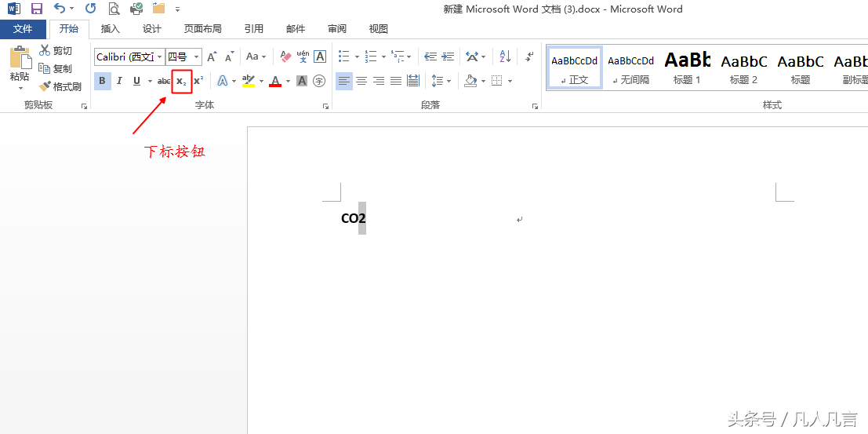
Task: Open the 字体 font dialog launcher
Action: (325, 106)
